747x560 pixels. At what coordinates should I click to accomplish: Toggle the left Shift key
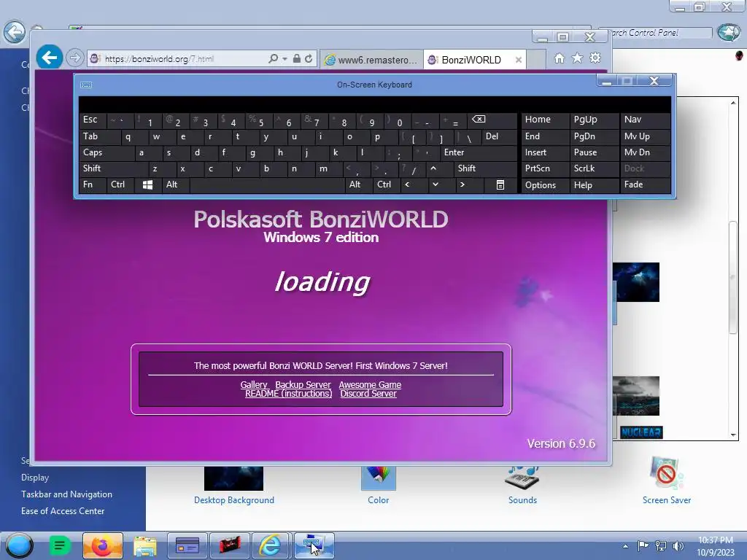pos(113,168)
